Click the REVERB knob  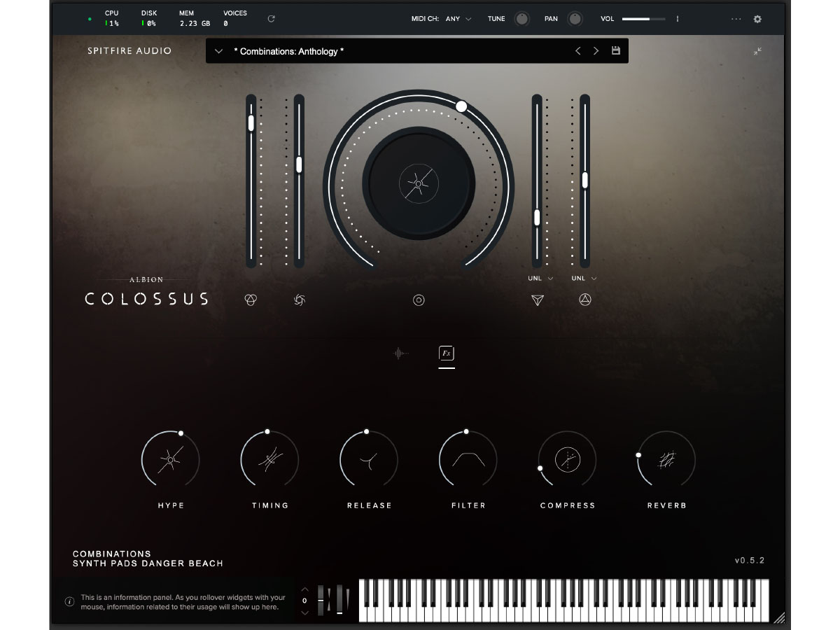click(666, 460)
